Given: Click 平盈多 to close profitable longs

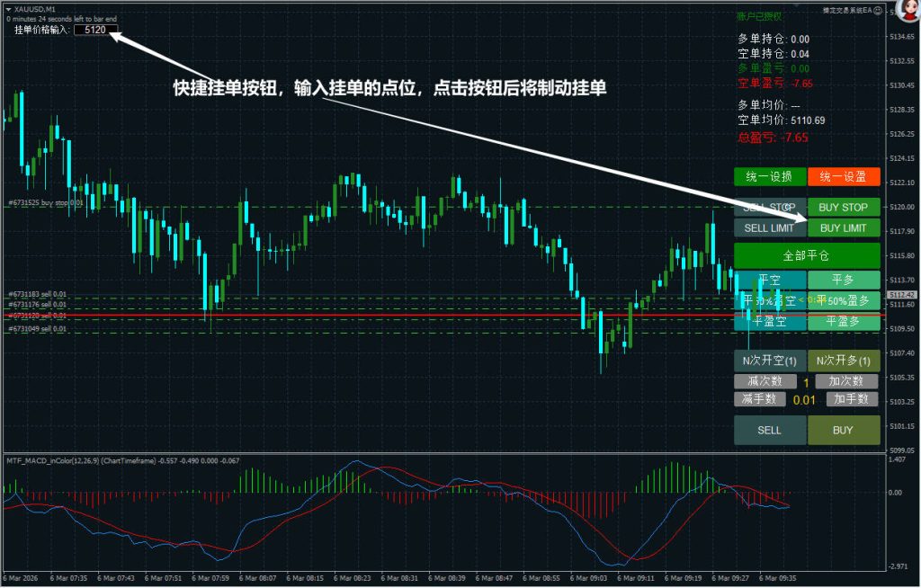Looking at the screenshot, I should [843, 321].
